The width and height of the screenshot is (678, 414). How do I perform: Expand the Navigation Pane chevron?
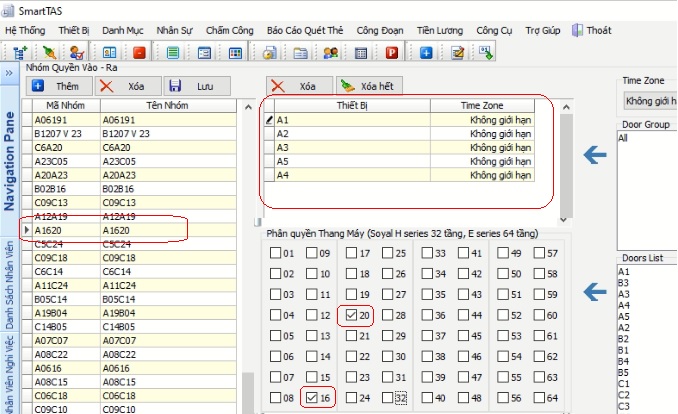coord(8,73)
